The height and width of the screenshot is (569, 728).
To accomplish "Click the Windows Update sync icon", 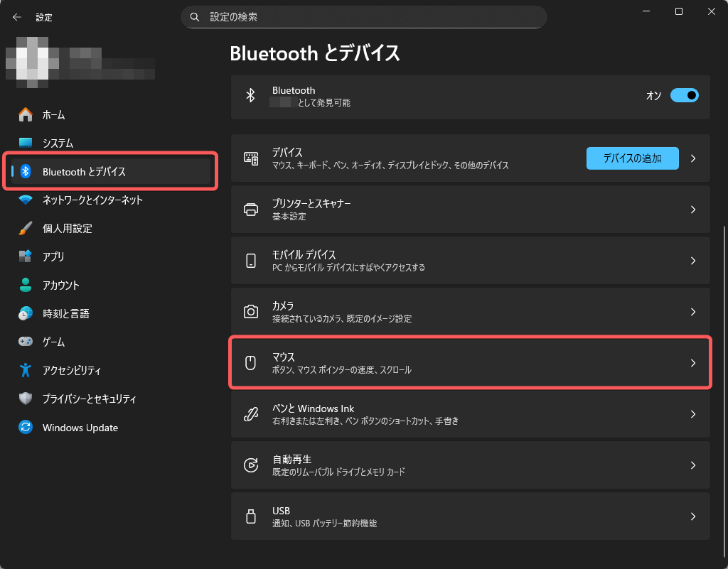I will [x=26, y=427].
